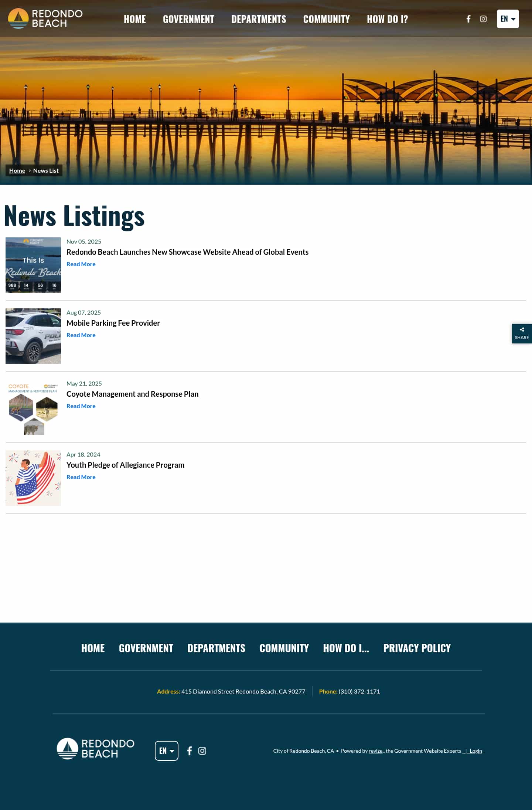Go to Community in the footer navigation
This screenshot has height=810, width=532.
[x=284, y=648]
